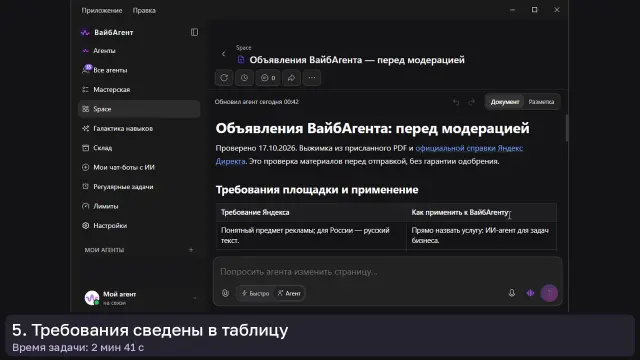Click the МОИ АГЕНТЫ section label
Image resolution: width=640 pixels, height=360 pixels.
click(x=104, y=250)
